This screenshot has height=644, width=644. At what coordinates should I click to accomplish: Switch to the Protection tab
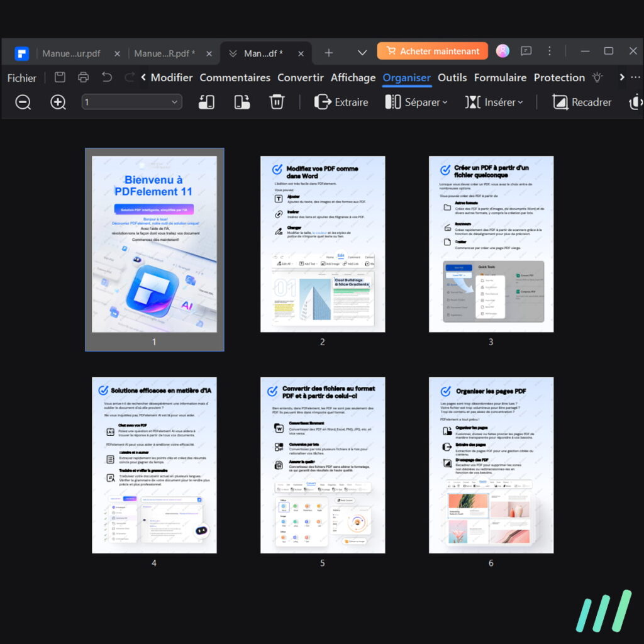pos(559,77)
